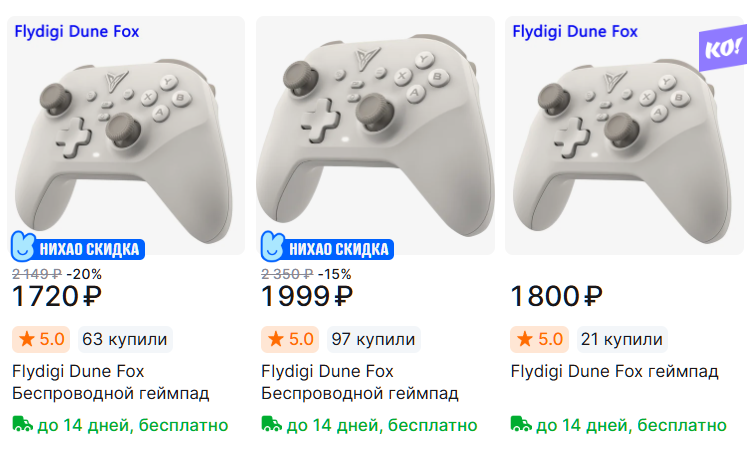Viewport: 748px width, 449px height.
Task: Click the purple KO! badge icon
Action: point(720,50)
